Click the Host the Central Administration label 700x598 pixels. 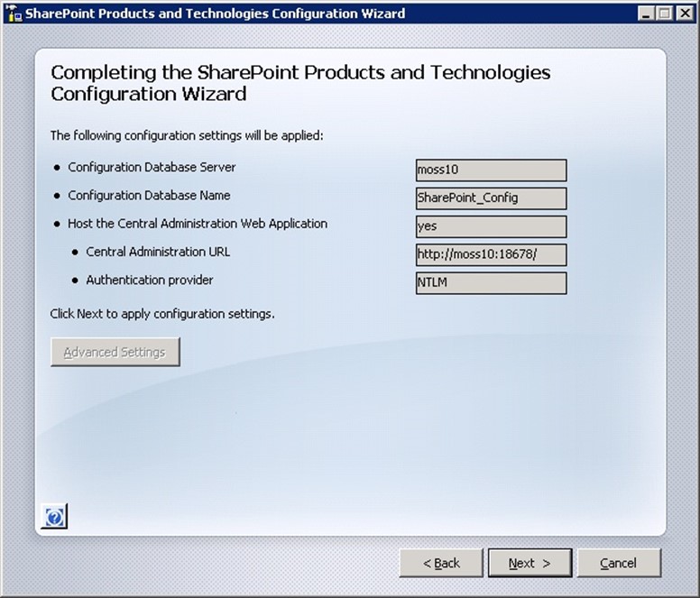pos(198,224)
